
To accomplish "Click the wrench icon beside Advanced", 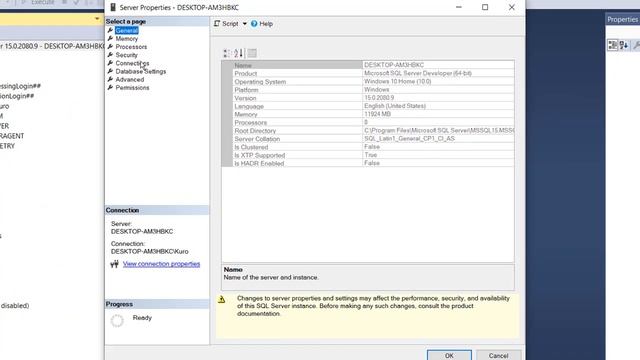I will (110, 79).
